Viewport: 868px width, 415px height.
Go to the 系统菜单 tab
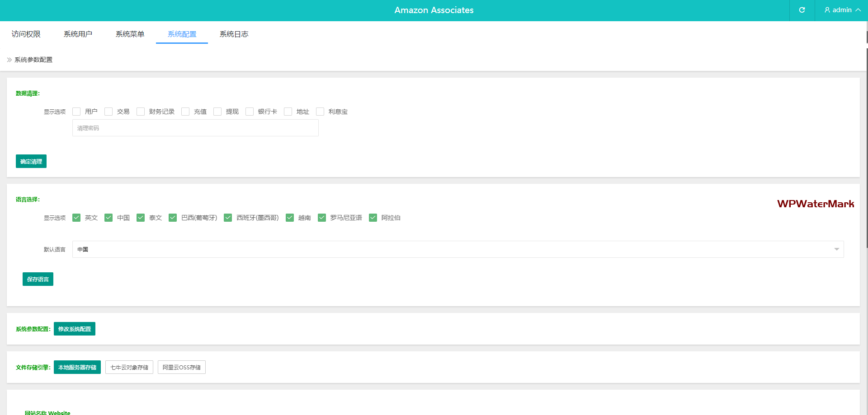pyautogui.click(x=130, y=34)
